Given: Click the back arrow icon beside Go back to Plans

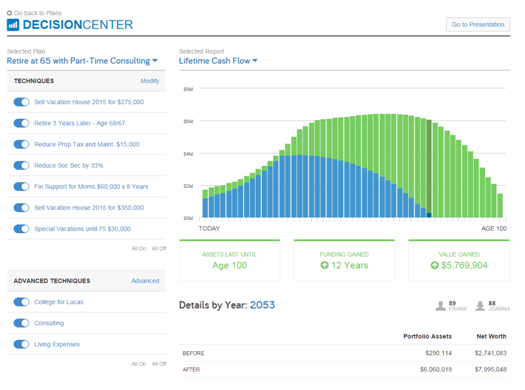Looking at the screenshot, I should (9, 13).
